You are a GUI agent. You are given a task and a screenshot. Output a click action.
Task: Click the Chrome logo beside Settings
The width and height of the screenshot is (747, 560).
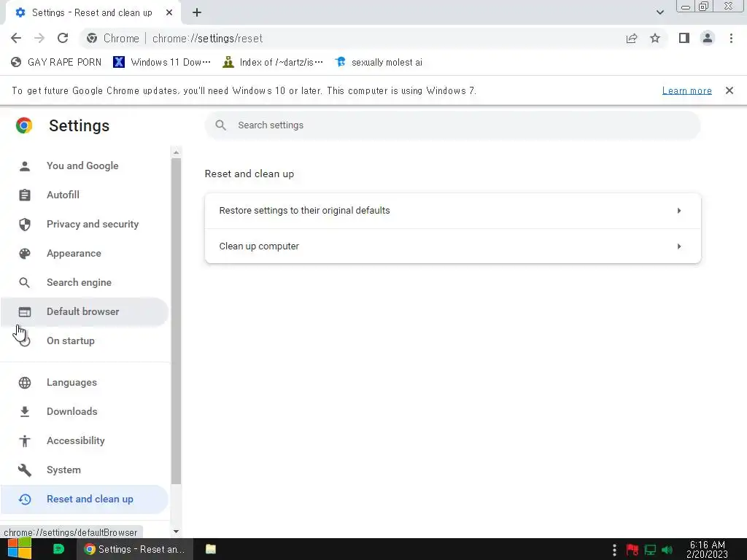(24, 125)
